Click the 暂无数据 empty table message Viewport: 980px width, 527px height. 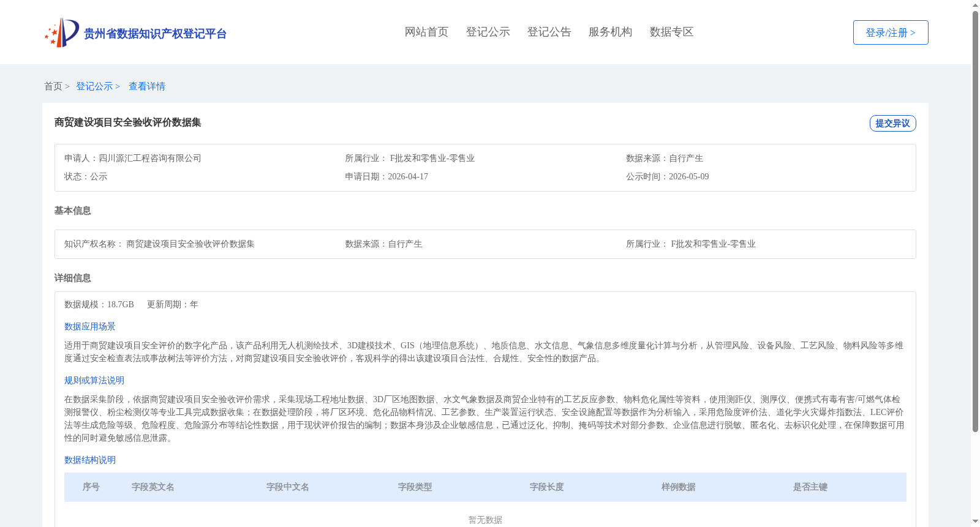(x=485, y=520)
